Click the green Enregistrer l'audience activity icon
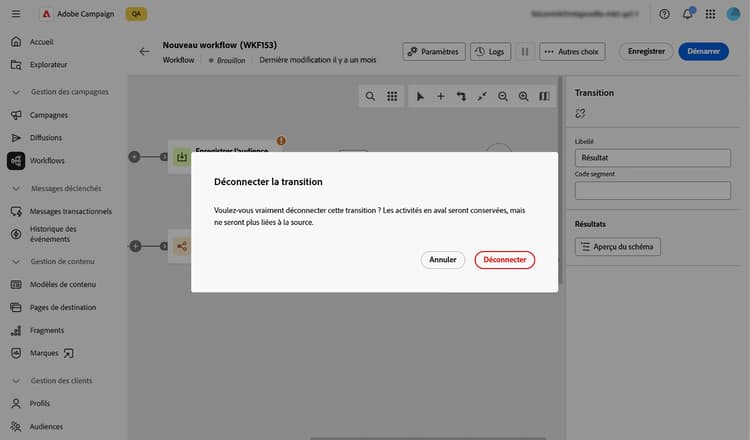The height and width of the screenshot is (440, 750). click(x=182, y=157)
